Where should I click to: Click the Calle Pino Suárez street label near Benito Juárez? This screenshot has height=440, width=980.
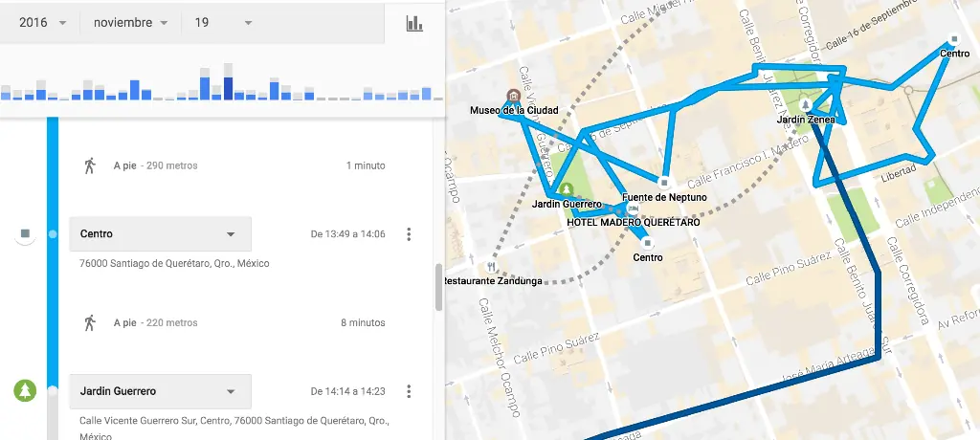tap(788, 269)
